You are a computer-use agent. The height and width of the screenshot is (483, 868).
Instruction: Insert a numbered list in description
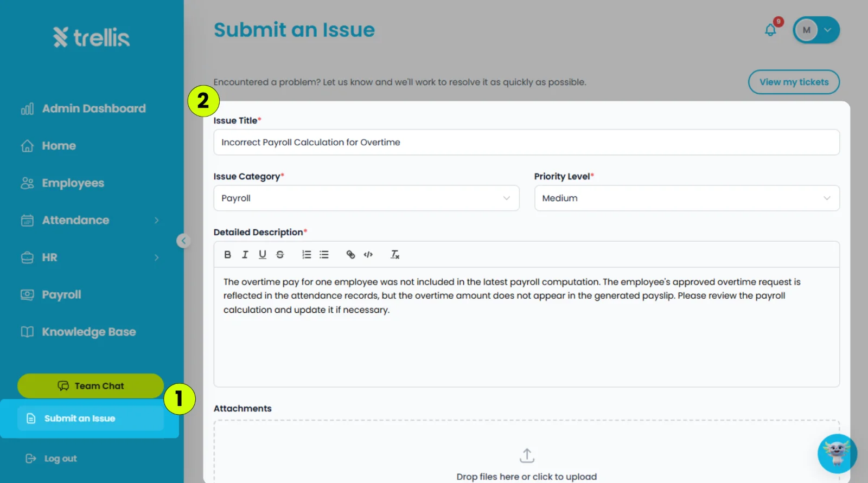[x=307, y=254]
